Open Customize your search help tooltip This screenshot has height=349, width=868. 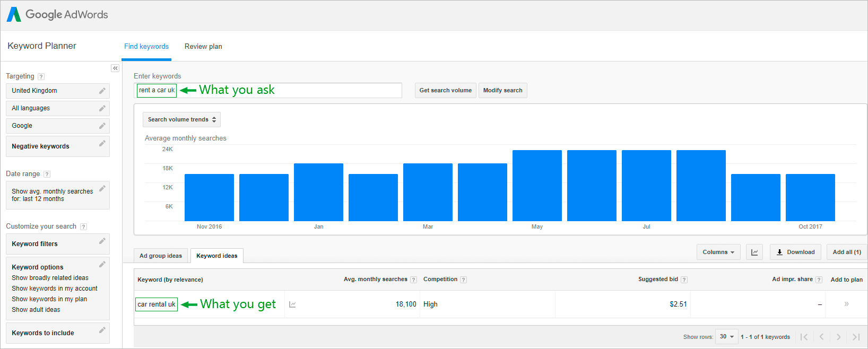coord(83,226)
